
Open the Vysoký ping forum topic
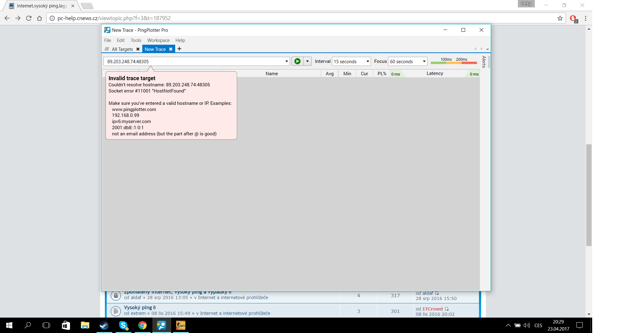pos(138,307)
